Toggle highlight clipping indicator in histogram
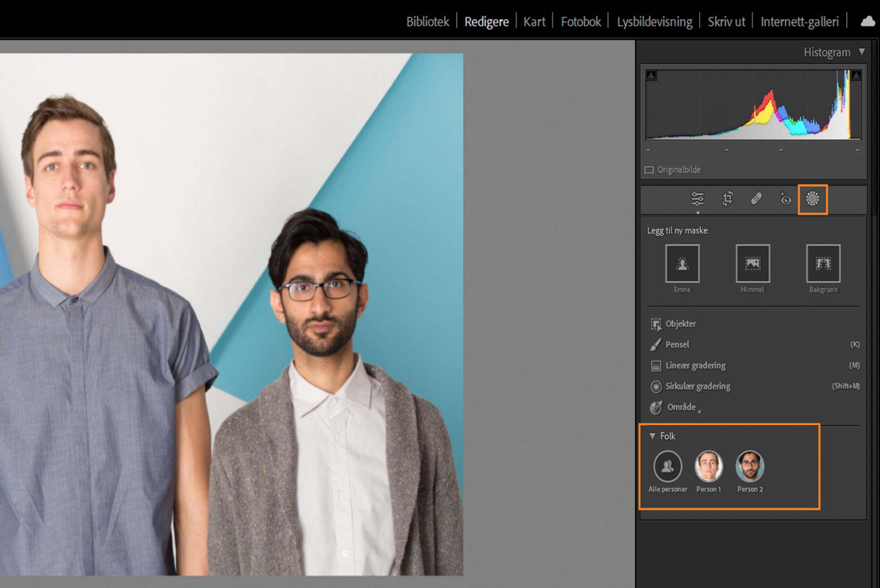The height and width of the screenshot is (588, 880). (x=856, y=76)
